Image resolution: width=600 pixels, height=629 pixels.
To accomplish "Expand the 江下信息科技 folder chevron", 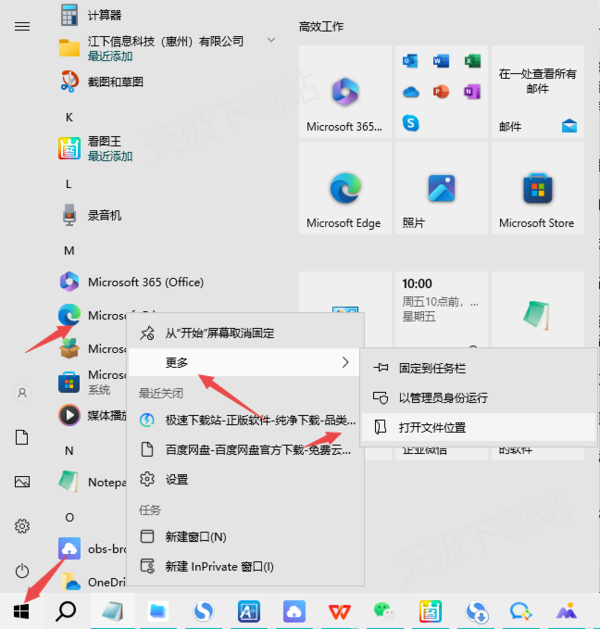I will click(x=272, y=40).
